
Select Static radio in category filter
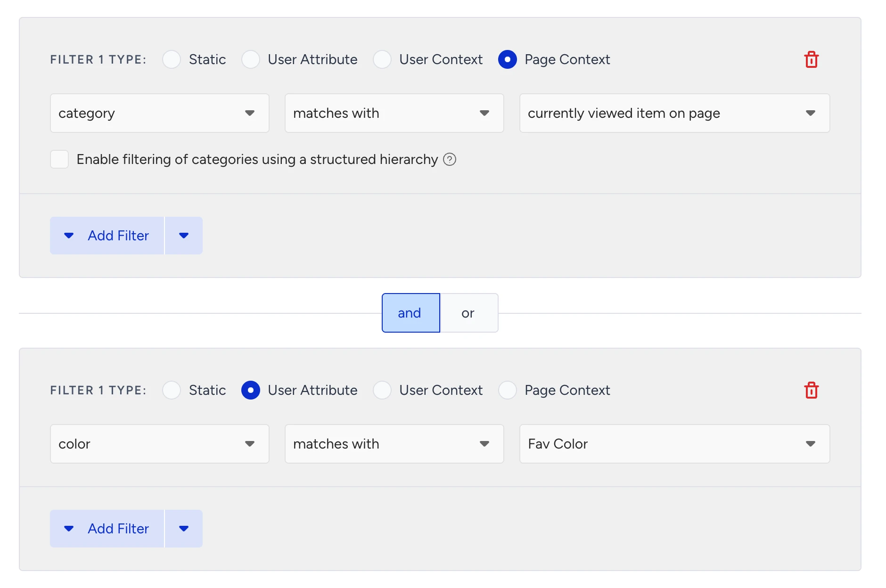172,60
